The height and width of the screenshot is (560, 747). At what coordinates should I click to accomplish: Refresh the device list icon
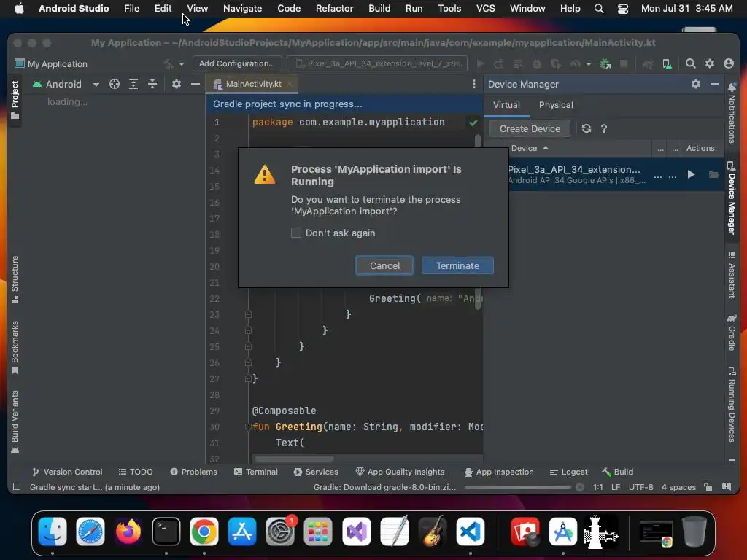(587, 128)
